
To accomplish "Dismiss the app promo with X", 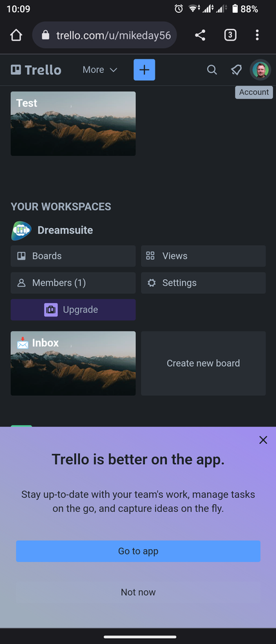I will 263,440.
